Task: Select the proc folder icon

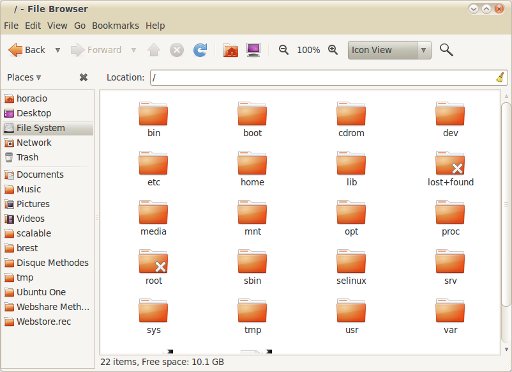Action: pos(450,212)
